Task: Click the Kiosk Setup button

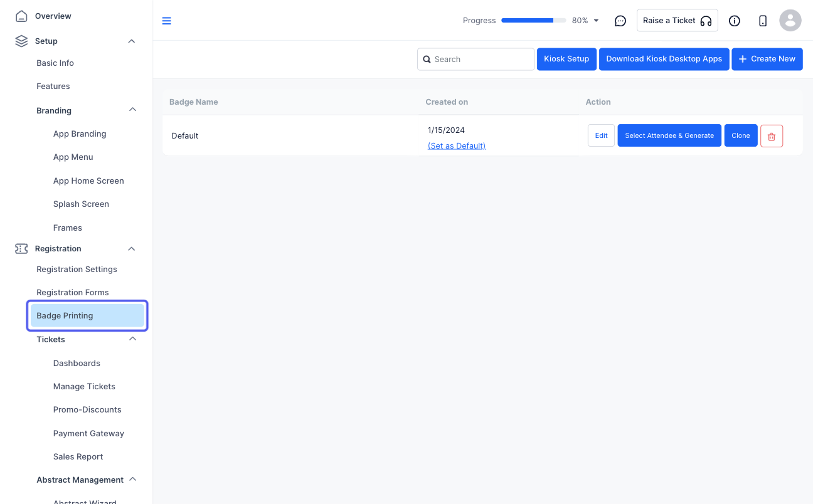Action: point(566,59)
